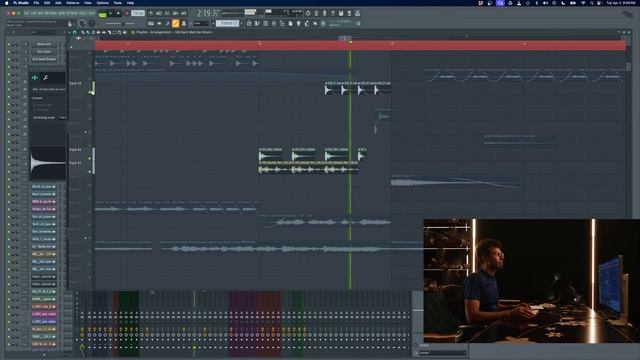Click the View Browser toolbar icon
Screen dimensions: 640x360
click(282, 24)
